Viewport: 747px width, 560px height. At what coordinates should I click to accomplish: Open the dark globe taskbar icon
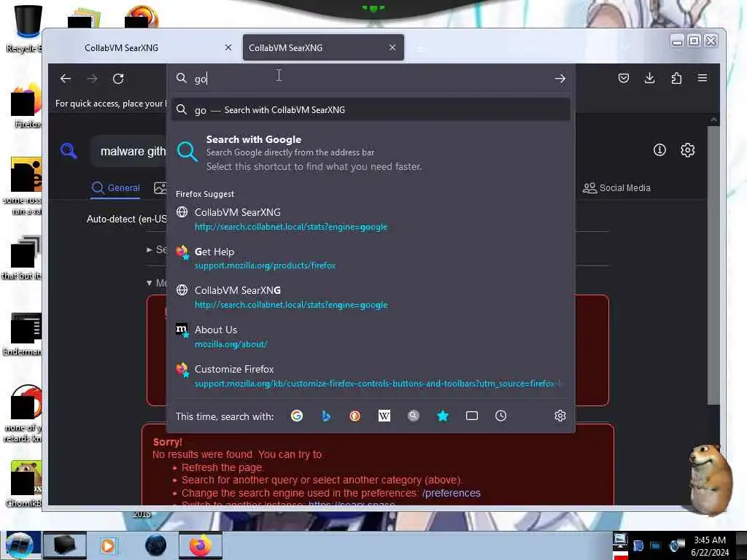155,545
